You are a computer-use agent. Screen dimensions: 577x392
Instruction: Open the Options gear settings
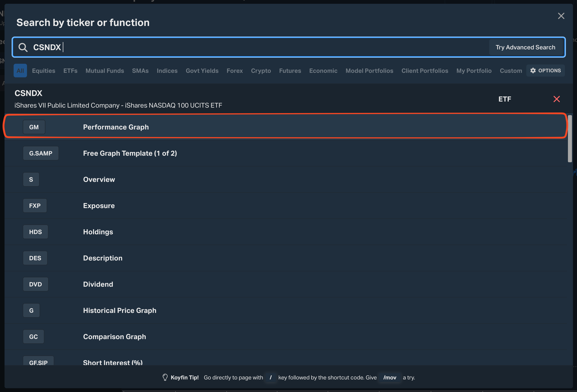545,71
